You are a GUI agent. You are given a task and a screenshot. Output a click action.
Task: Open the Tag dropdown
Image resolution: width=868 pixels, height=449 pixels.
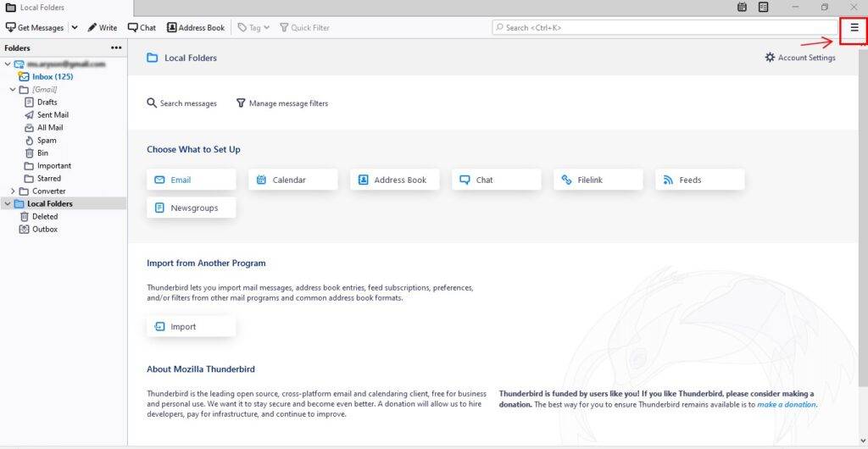pyautogui.click(x=253, y=28)
